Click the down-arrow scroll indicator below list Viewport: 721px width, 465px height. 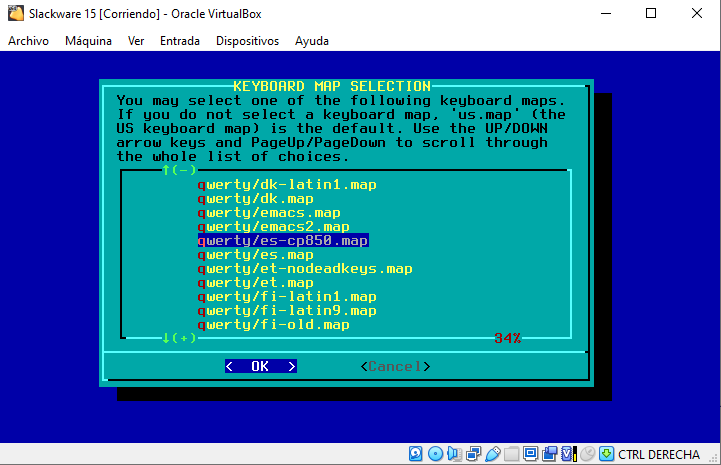point(179,339)
